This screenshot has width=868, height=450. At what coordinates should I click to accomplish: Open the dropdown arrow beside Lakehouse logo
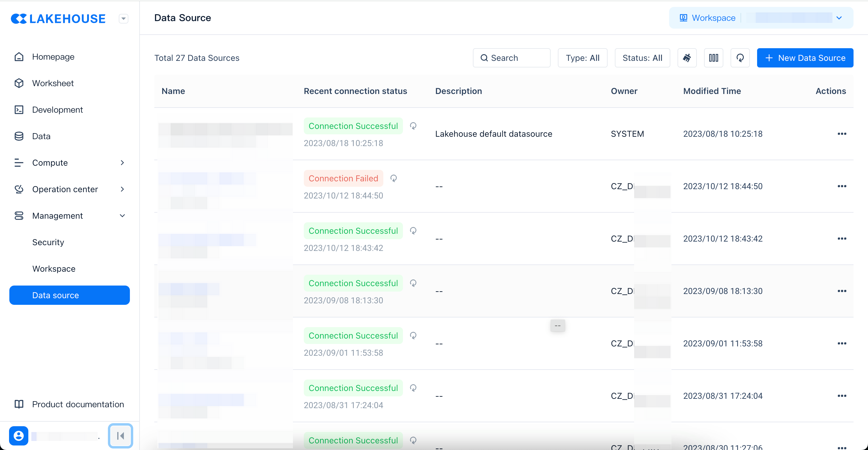click(x=123, y=19)
